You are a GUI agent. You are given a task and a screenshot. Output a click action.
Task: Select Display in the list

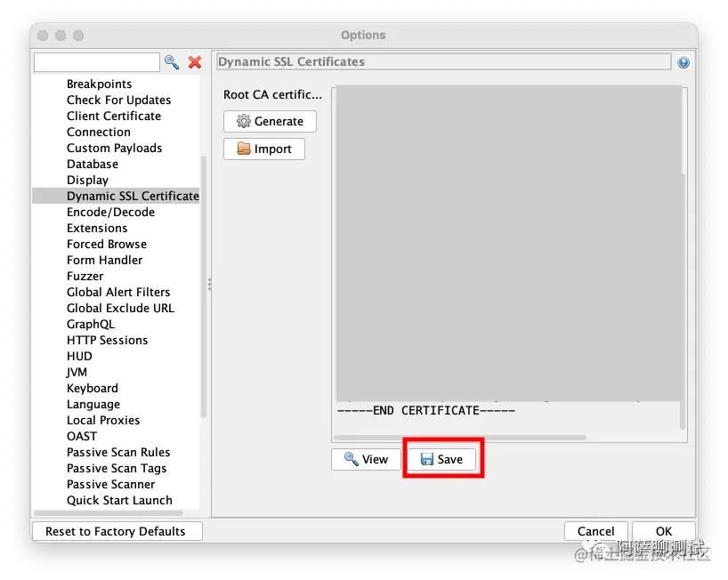pyautogui.click(x=87, y=180)
